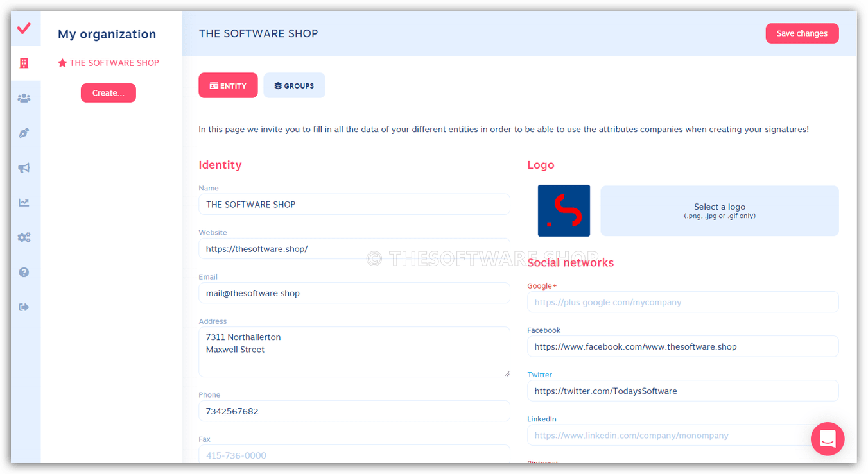Image resolution: width=868 pixels, height=474 pixels.
Task: Switch to the GROUPS tab
Action: pos(294,85)
